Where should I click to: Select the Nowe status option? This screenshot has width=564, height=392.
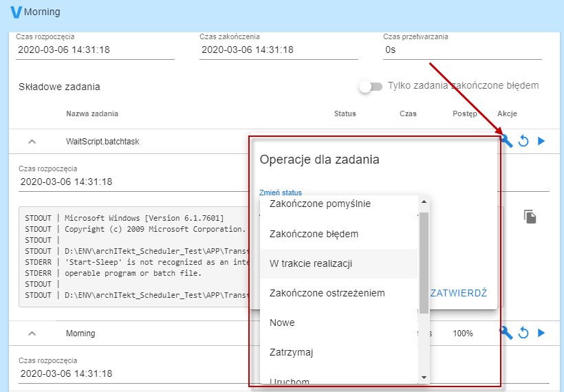tap(338, 323)
